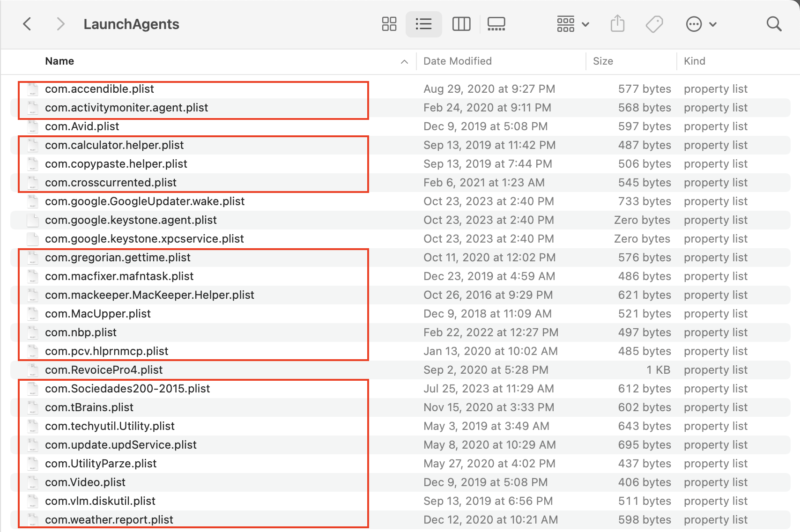The image size is (800, 532).
Task: Sort files by Kind column
Action: (x=695, y=61)
